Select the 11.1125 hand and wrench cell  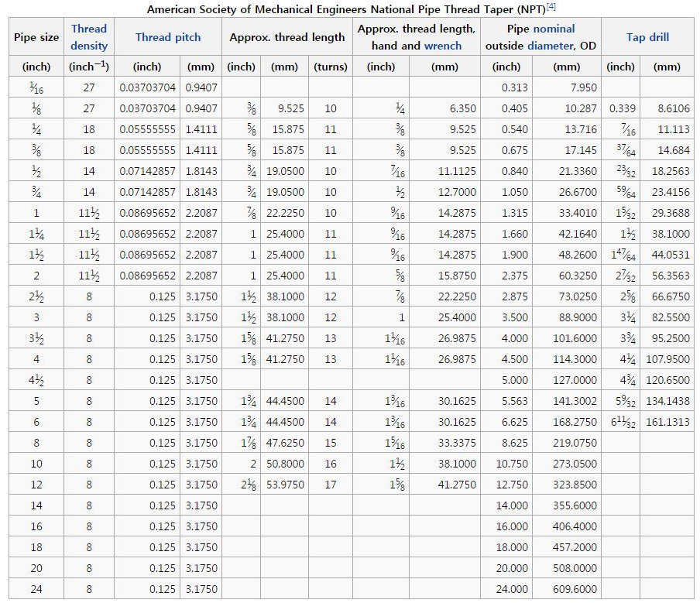coord(444,171)
